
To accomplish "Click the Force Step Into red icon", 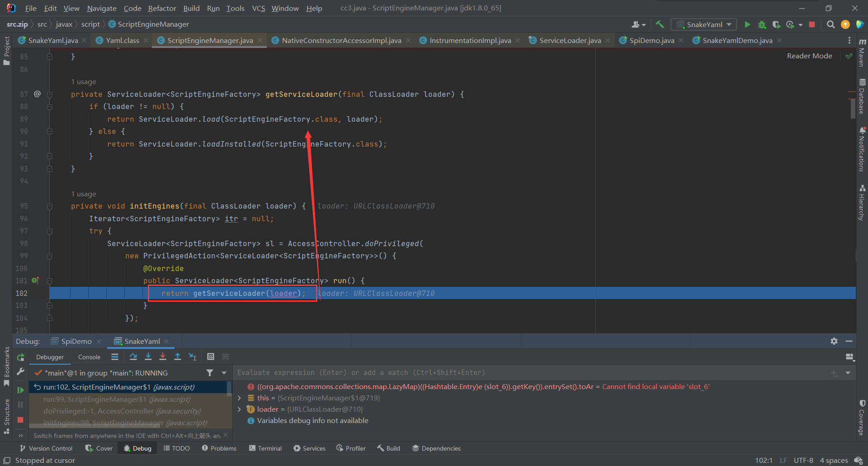I will [163, 357].
